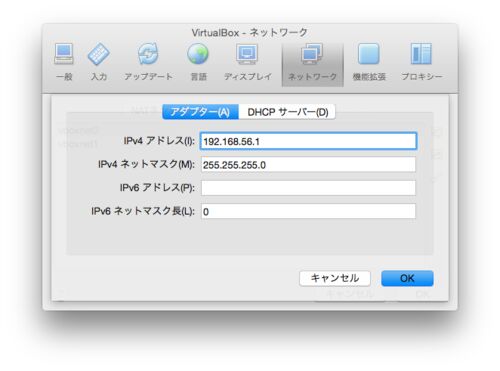Screen dimensions: 500x371
Task: Click the IPv6 アドレス(P): label
Action: (x=157, y=188)
